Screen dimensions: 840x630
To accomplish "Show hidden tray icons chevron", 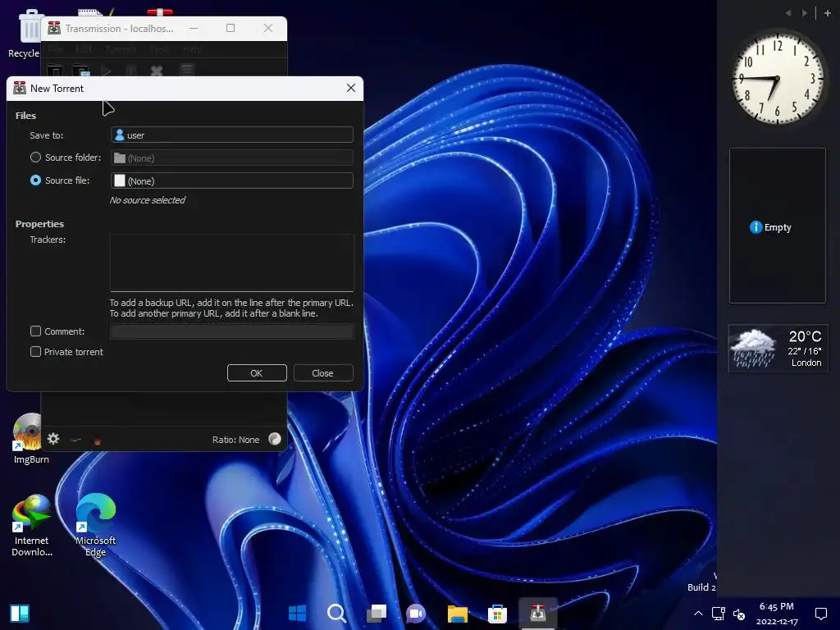I will [698, 614].
